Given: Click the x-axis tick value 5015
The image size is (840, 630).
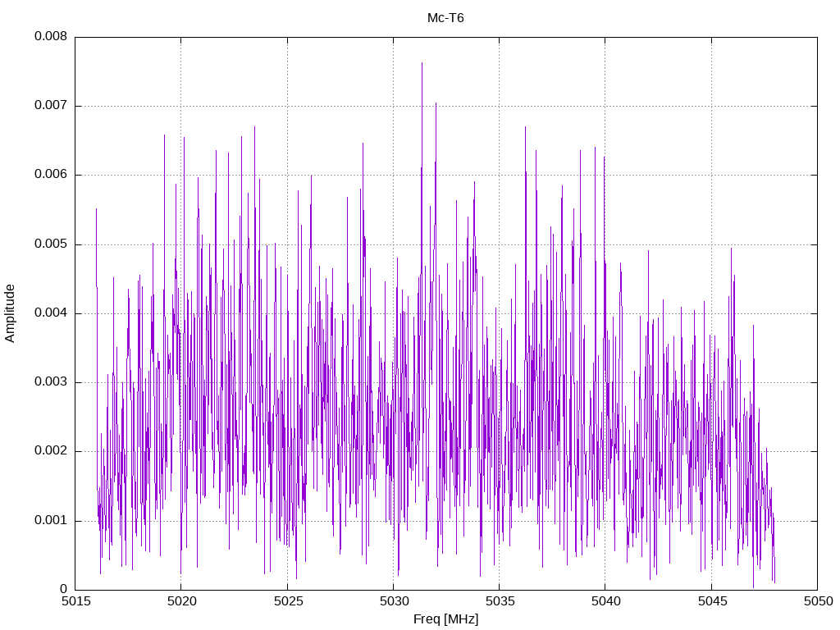Looking at the screenshot, I should 75,601.
